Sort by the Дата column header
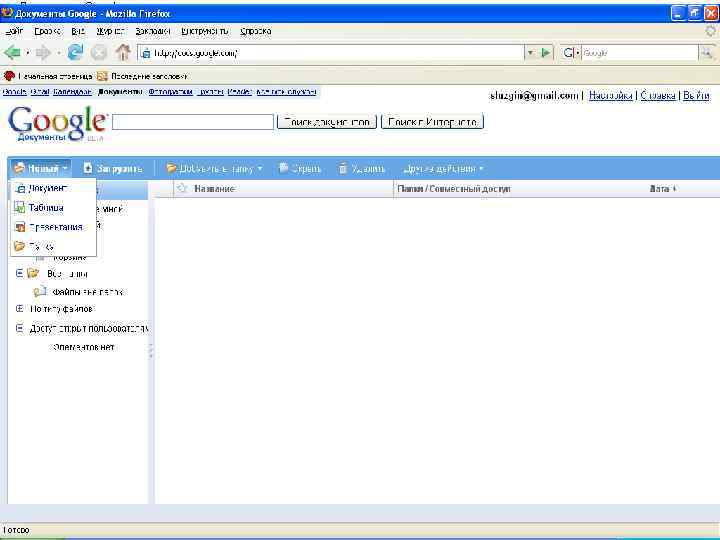The width and height of the screenshot is (720, 540). click(663, 189)
